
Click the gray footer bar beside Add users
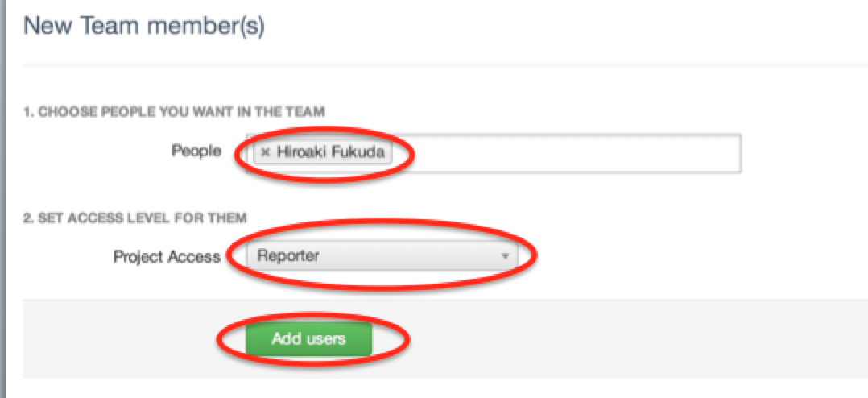click(x=609, y=338)
